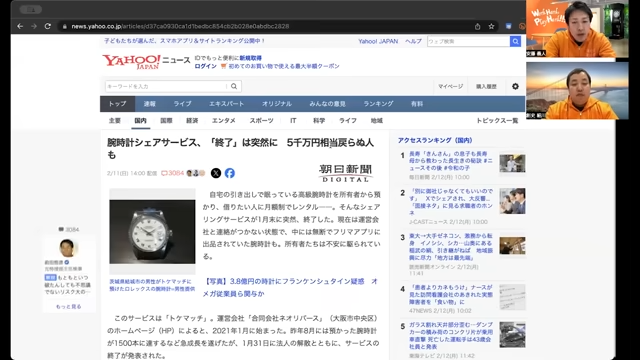The width and height of the screenshot is (640, 360).
Task: Select the ライブ navigation tab
Action: point(182,104)
